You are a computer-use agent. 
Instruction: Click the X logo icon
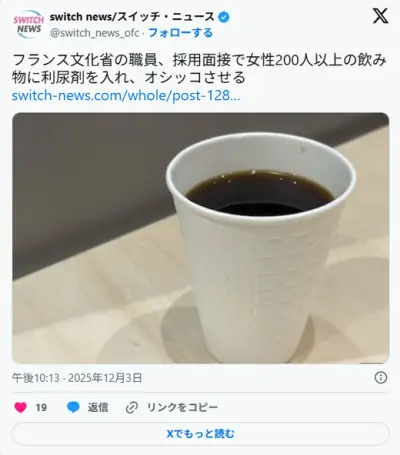pos(380,16)
